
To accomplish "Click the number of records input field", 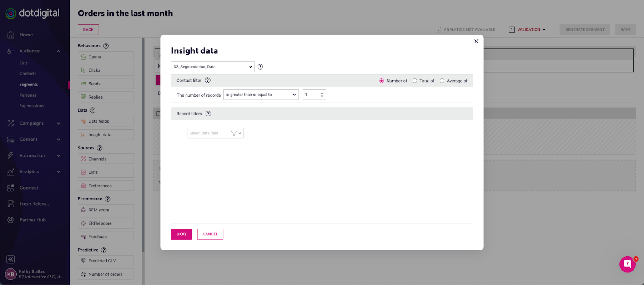I will click(311, 95).
